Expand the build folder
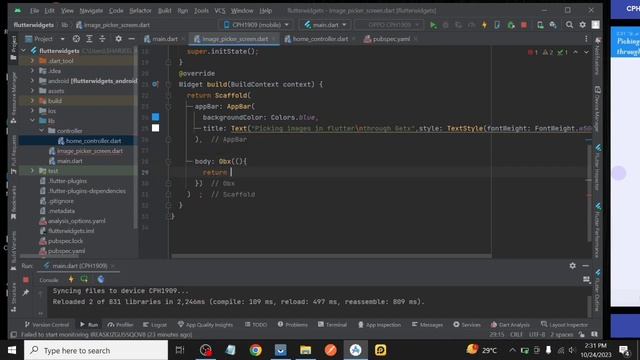The width and height of the screenshot is (640, 360). pyautogui.click(x=32, y=101)
